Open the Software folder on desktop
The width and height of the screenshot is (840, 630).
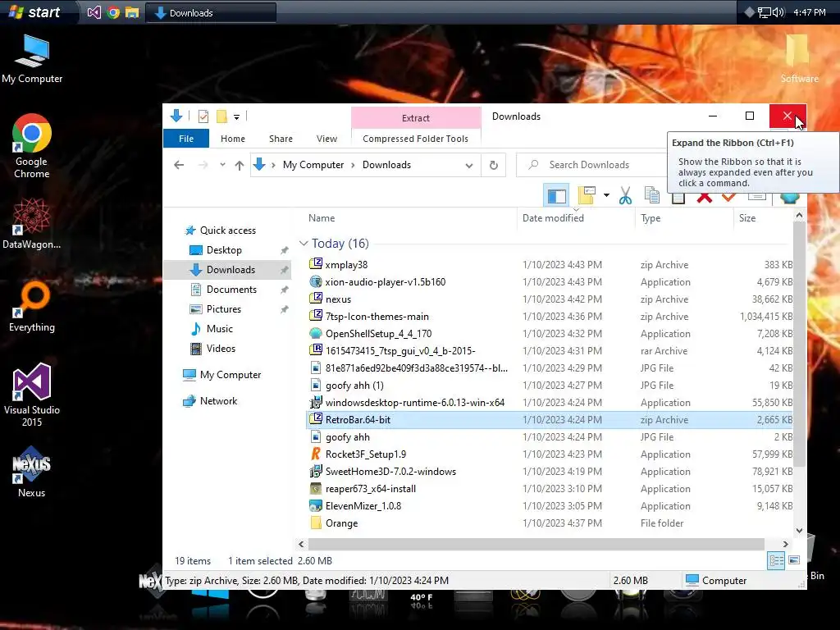click(799, 58)
